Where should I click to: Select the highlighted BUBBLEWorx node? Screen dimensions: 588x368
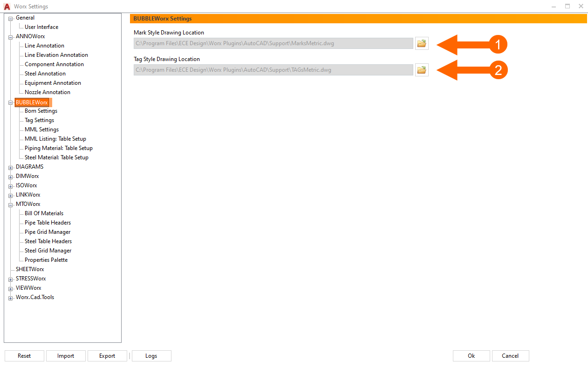(x=32, y=102)
